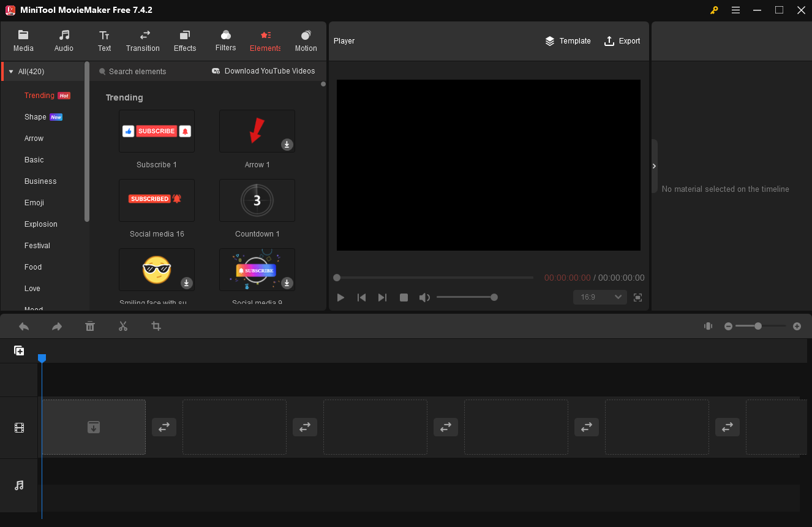Select the Social media 16 thumbnail

tap(157, 200)
